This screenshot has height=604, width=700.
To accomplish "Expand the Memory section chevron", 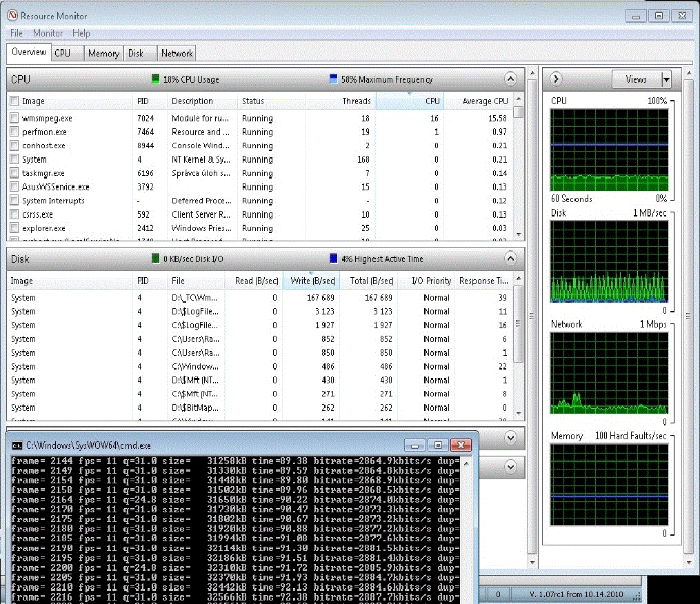I will coord(510,467).
